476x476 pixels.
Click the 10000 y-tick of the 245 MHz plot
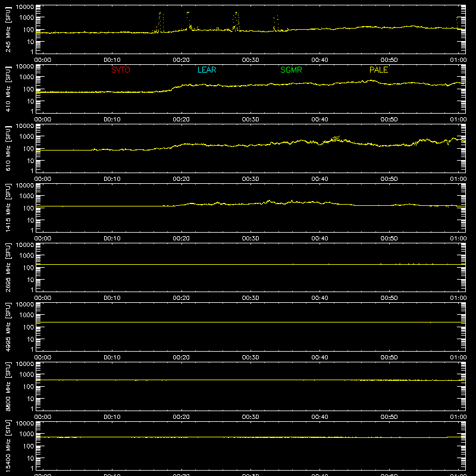[x=25, y=7]
